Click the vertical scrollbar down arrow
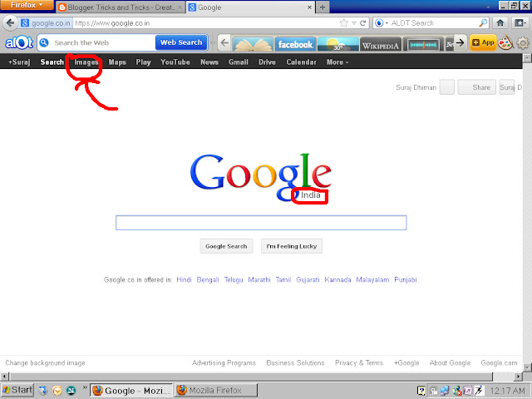 click(527, 367)
